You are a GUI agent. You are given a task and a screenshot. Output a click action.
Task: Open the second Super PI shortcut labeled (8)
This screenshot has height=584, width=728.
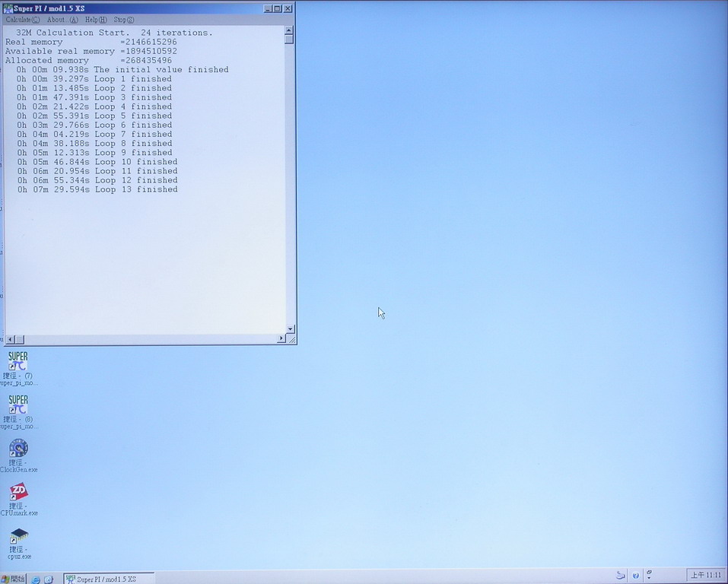pyautogui.click(x=17, y=412)
